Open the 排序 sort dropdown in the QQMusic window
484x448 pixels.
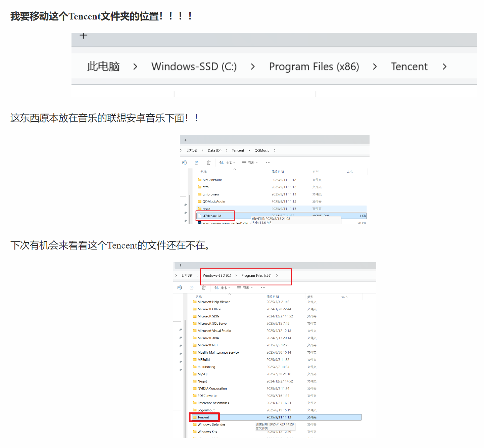point(227,163)
